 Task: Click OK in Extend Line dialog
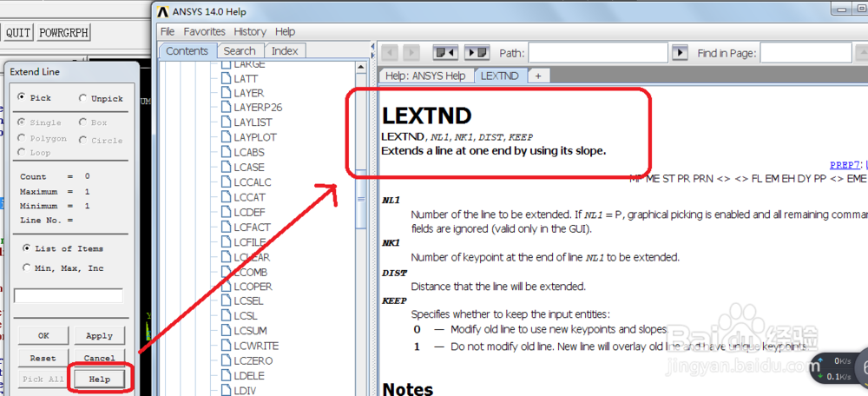(x=43, y=335)
